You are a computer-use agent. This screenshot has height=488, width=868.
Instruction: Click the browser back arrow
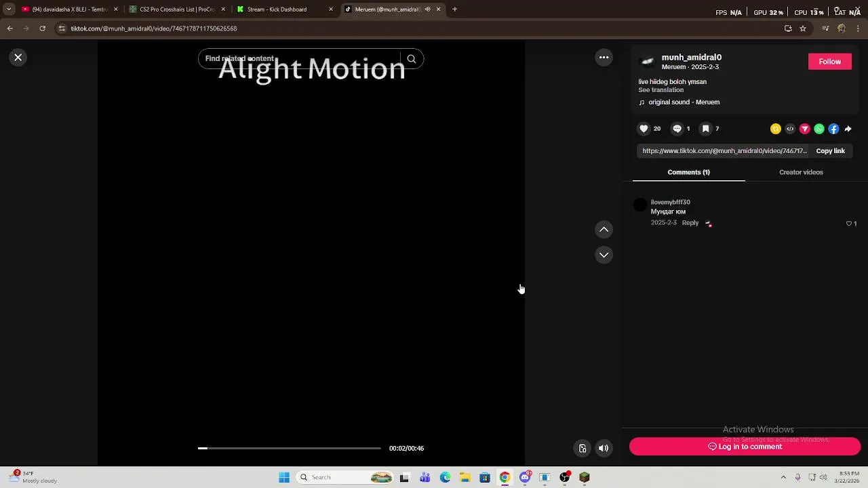(x=9, y=28)
